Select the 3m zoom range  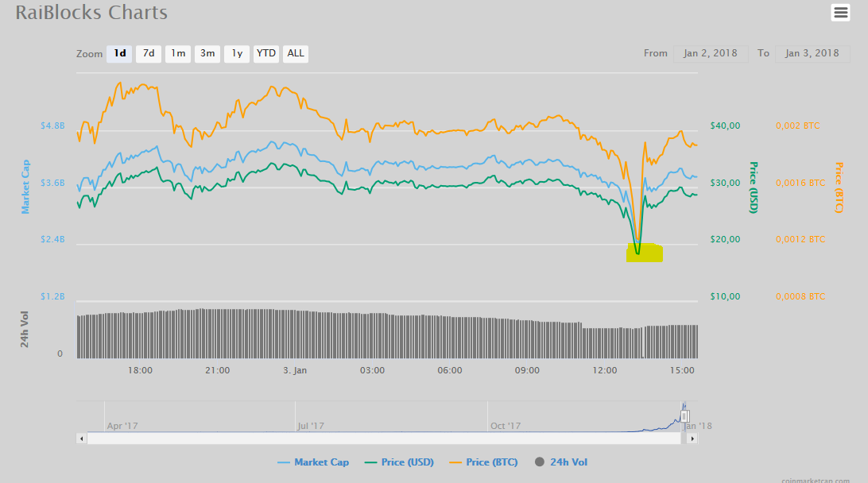pos(207,54)
